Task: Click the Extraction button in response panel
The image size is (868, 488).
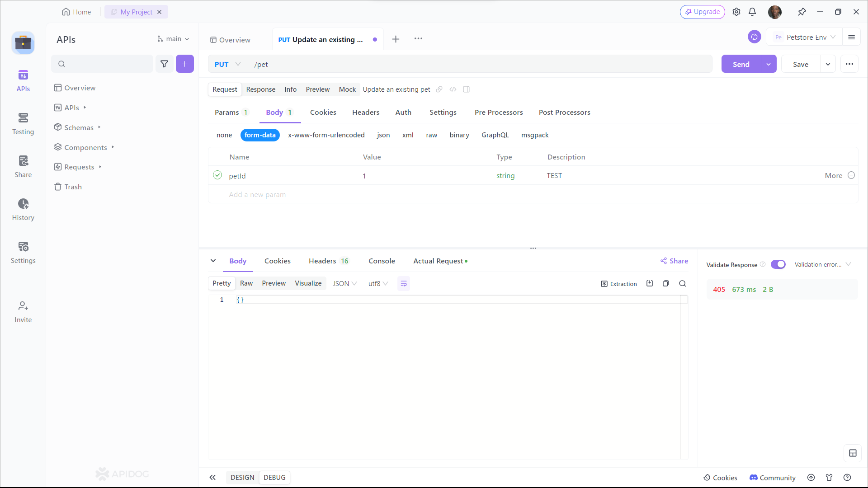Action: tap(620, 283)
